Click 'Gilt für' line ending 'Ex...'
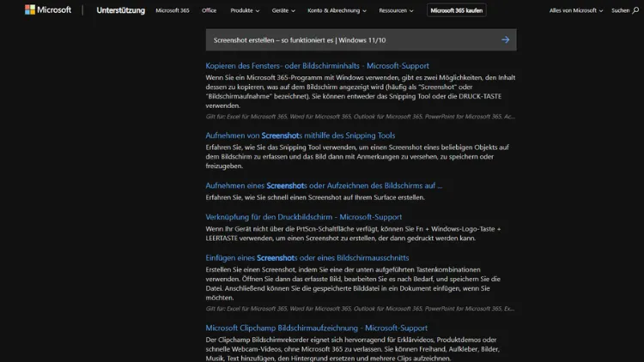Image resolution: width=644 pixels, height=362 pixels. (360, 309)
